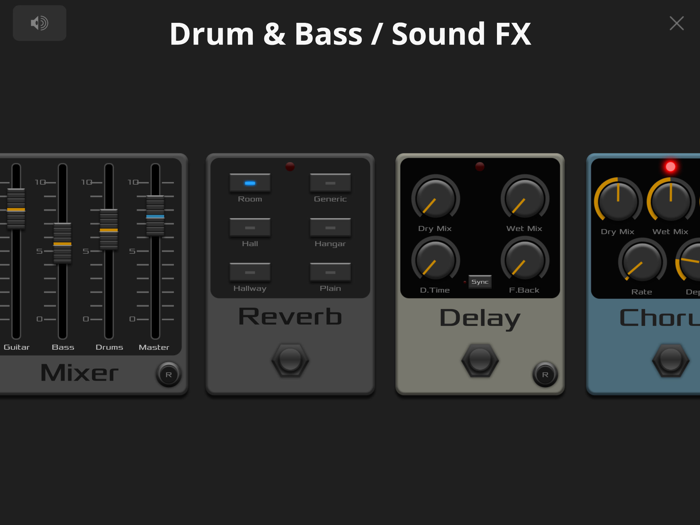Select the Generic reverb preset
The width and height of the screenshot is (700, 525).
point(330,183)
